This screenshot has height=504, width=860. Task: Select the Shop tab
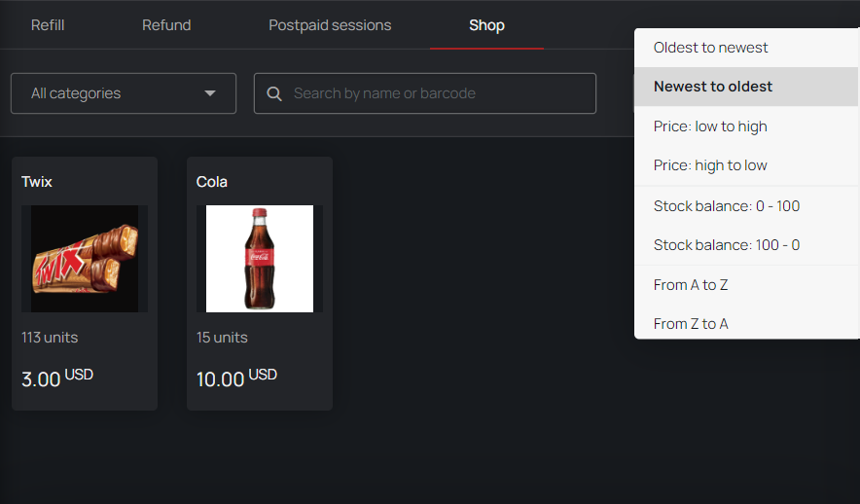coord(486,25)
